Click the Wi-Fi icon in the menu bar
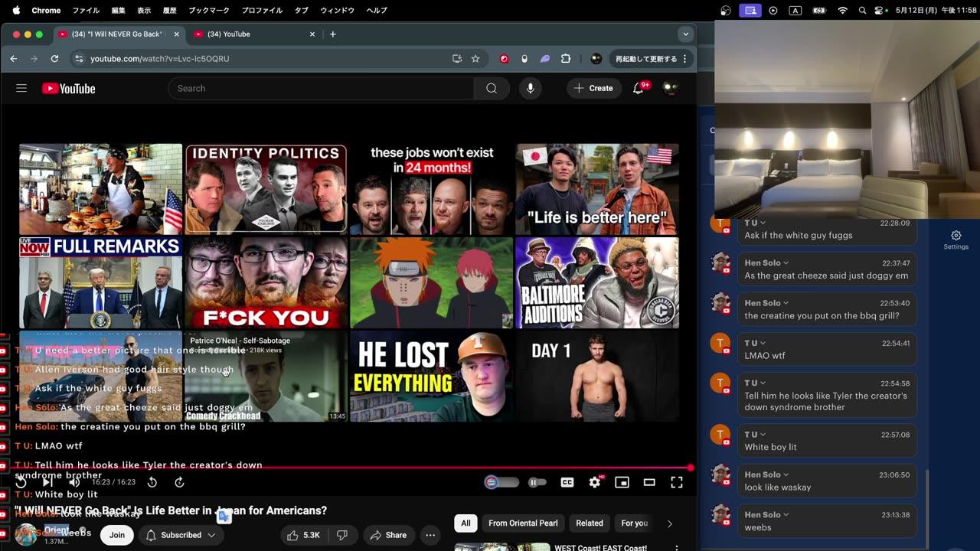This screenshot has height=551, width=980. 843,11
